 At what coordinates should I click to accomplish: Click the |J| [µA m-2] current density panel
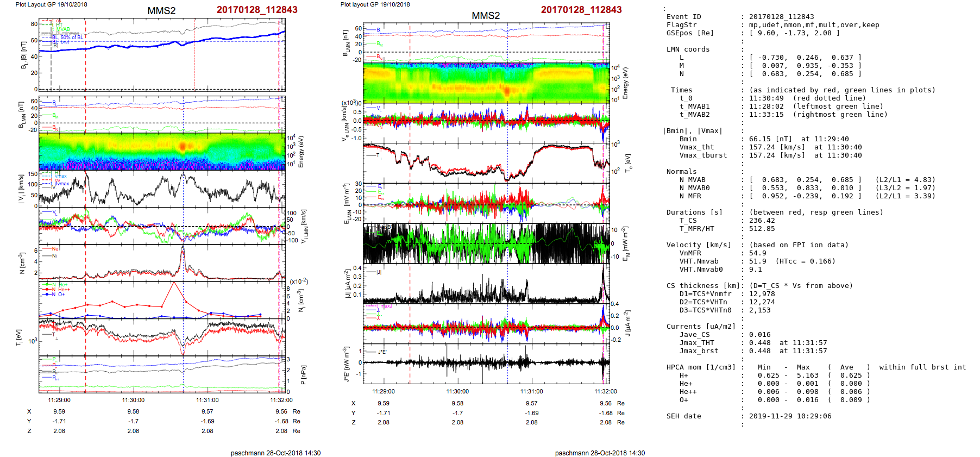486,283
